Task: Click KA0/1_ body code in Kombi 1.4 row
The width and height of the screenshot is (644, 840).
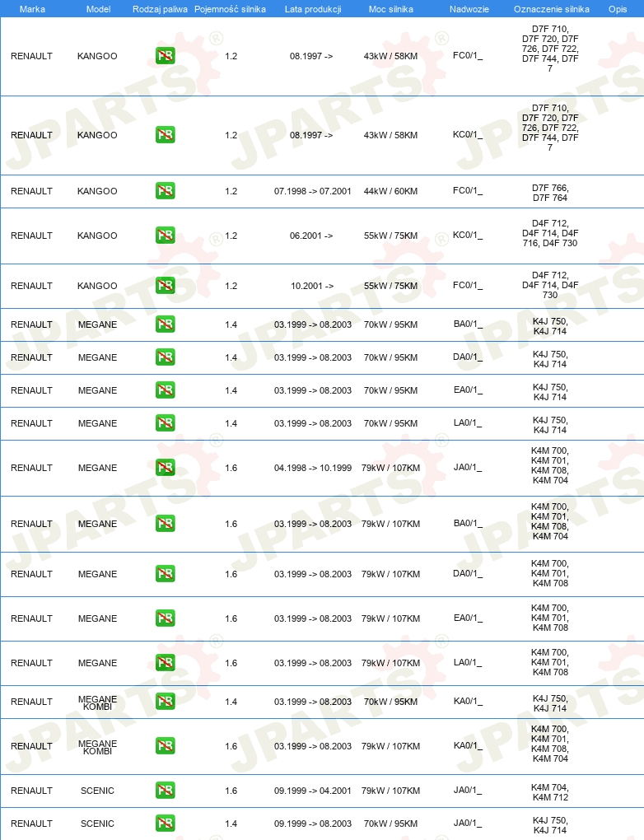Action: 468,702
